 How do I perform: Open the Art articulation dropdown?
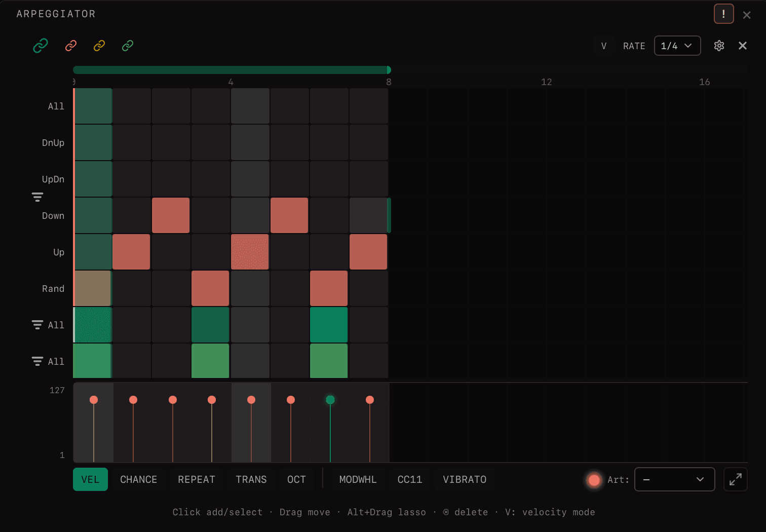(x=675, y=479)
